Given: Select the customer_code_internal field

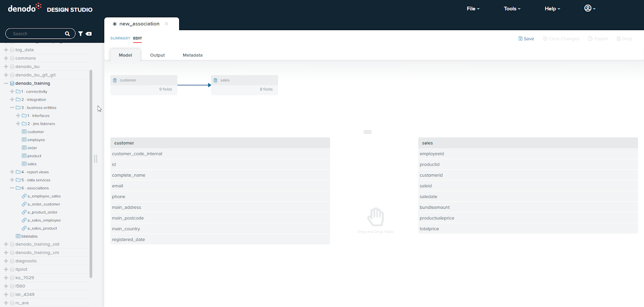Looking at the screenshot, I should (x=220, y=154).
